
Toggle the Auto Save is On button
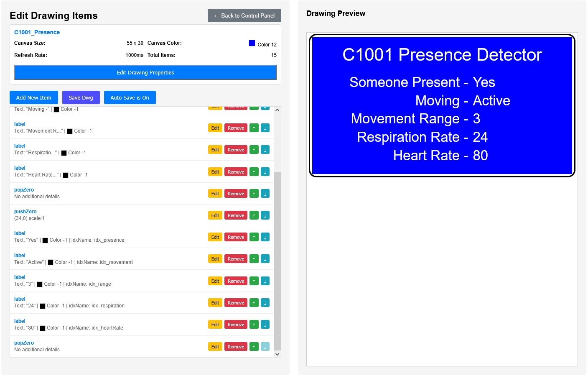click(x=130, y=97)
